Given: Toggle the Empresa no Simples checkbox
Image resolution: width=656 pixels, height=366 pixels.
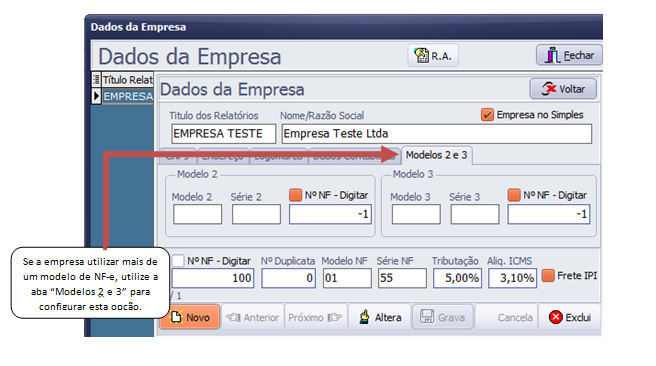Looking at the screenshot, I should click(x=487, y=115).
